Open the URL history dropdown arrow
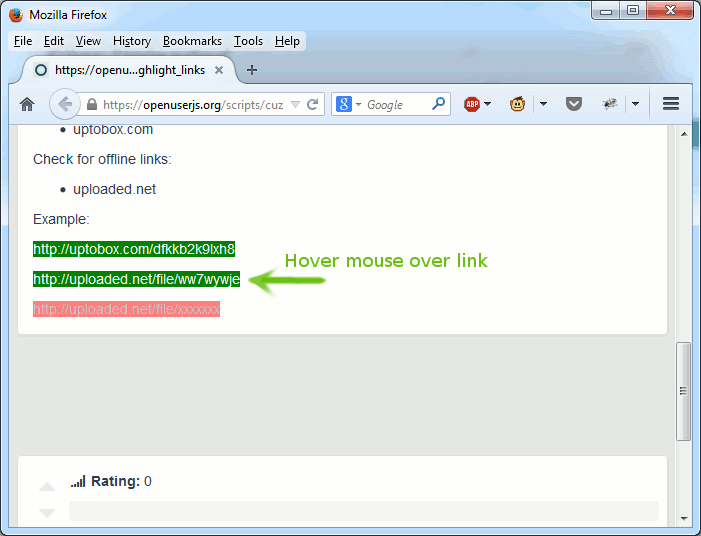The image size is (701, 536). 295,105
